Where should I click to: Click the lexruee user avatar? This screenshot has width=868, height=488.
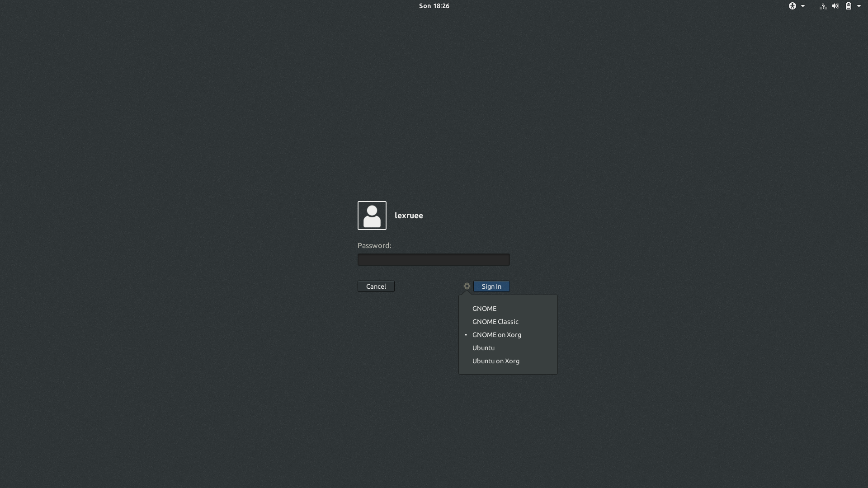tap(372, 216)
